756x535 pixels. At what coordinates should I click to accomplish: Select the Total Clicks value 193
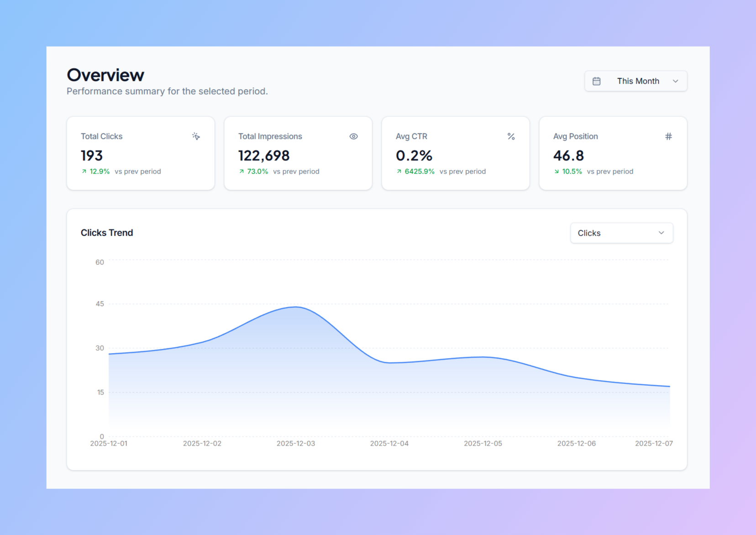pyautogui.click(x=92, y=156)
